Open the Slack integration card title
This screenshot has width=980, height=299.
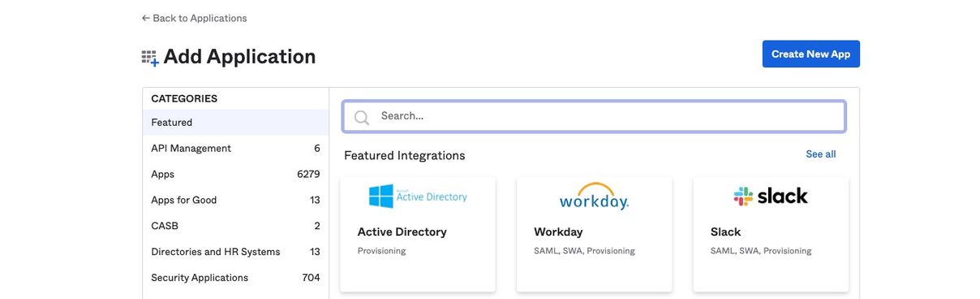pos(726,232)
